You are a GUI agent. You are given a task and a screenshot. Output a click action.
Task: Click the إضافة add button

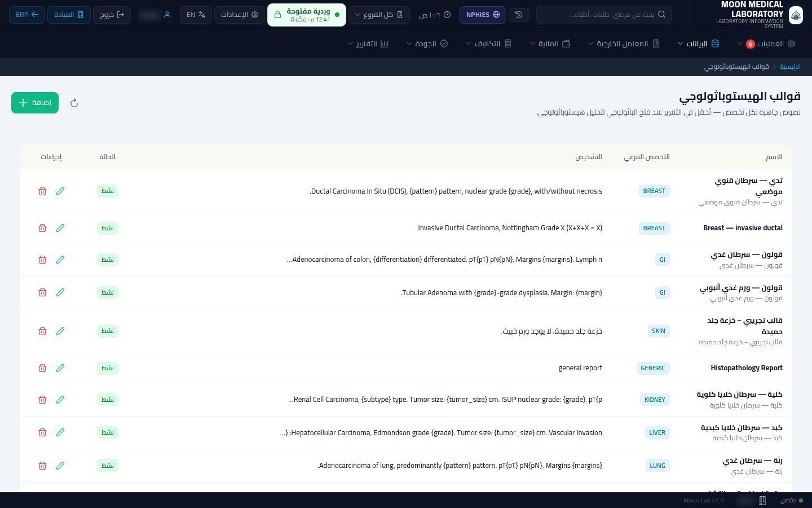(35, 103)
